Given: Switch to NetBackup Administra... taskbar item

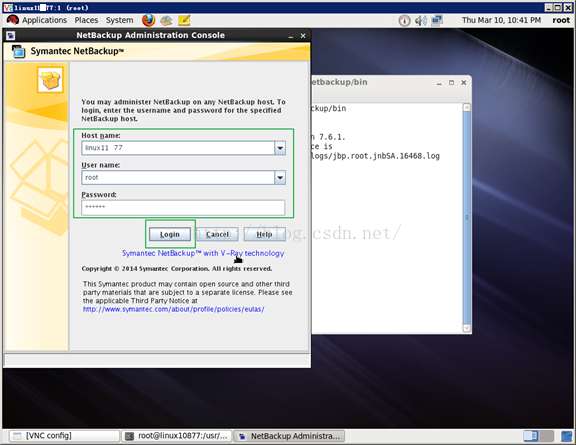Looking at the screenshot, I should [289, 436].
